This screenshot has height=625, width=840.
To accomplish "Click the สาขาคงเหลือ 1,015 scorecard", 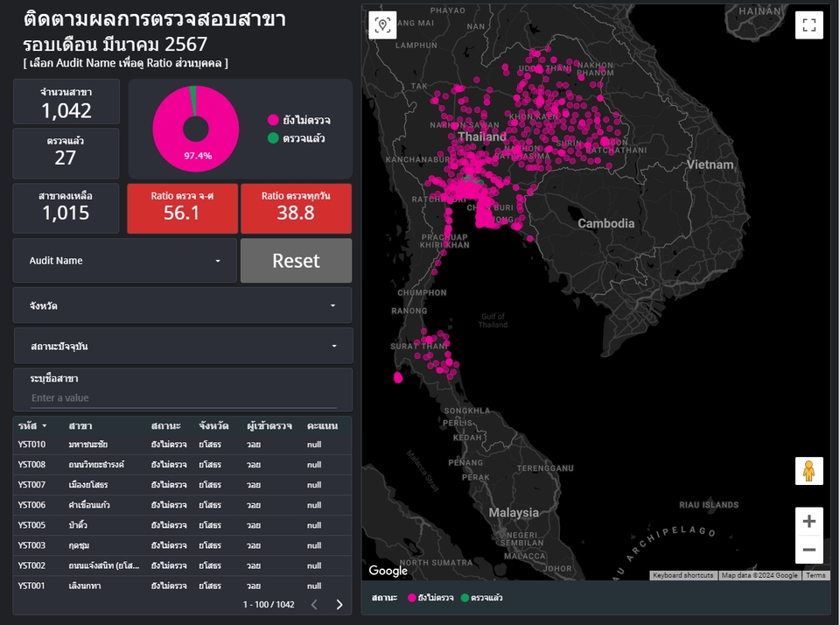I will 66,208.
